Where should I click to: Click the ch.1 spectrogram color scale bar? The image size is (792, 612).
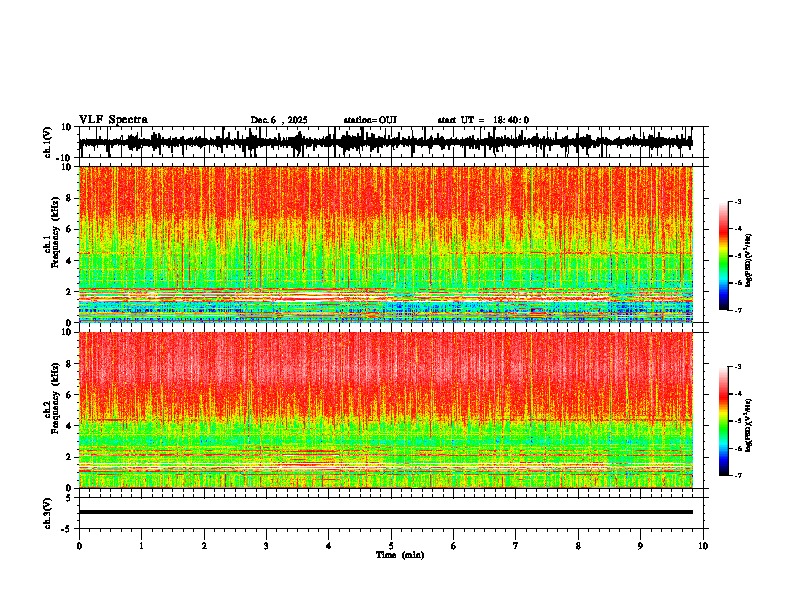(724, 256)
